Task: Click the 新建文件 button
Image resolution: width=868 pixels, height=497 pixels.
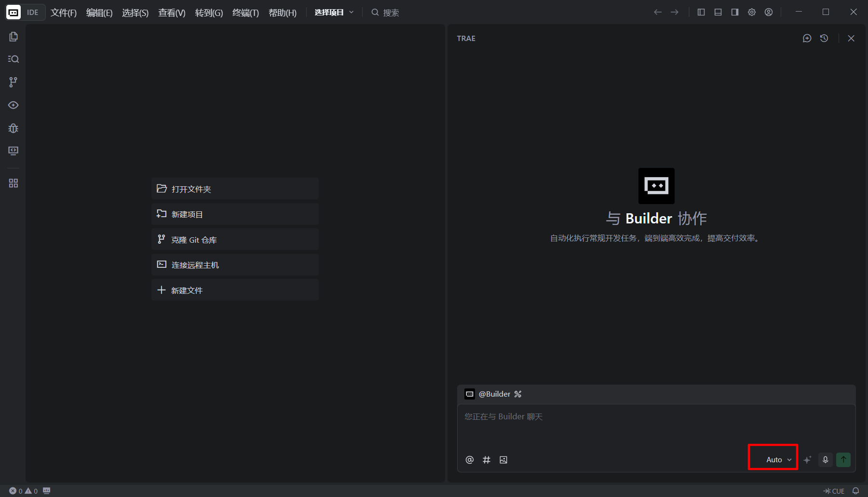Action: pos(235,290)
